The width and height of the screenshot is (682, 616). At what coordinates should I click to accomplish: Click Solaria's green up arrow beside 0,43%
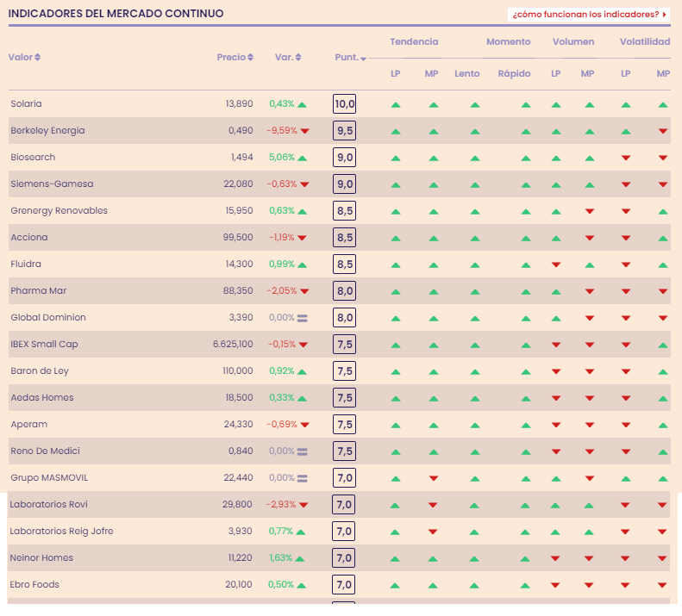coord(302,105)
